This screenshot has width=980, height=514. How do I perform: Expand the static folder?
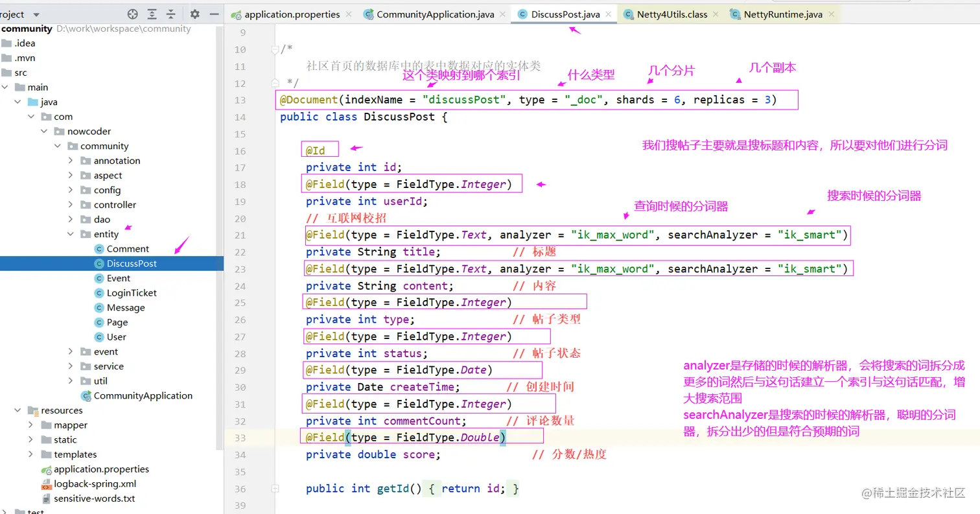coord(31,440)
